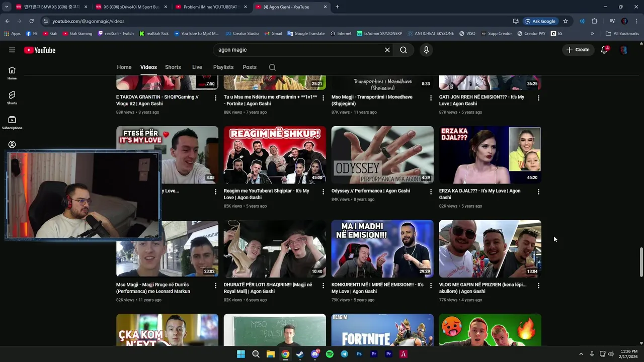Open Shorts in the sidebar
Screen dimensions: 644x362
12,98
